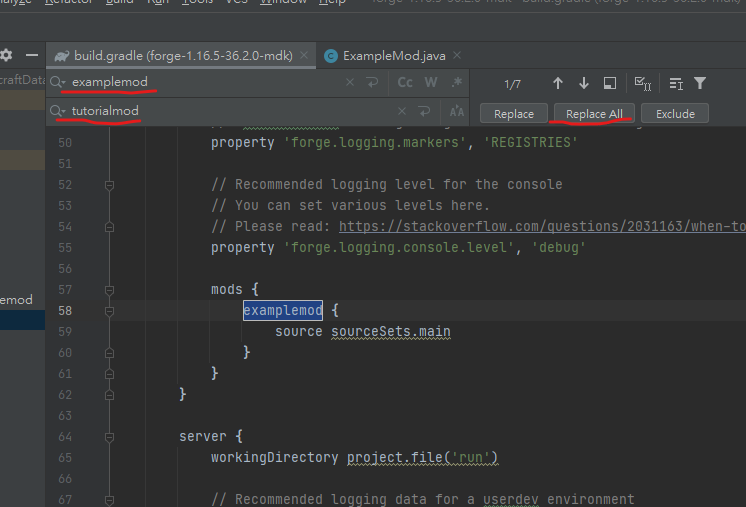746x507 pixels.
Task: Click inside the examplemod search field
Action: [x=205, y=82]
